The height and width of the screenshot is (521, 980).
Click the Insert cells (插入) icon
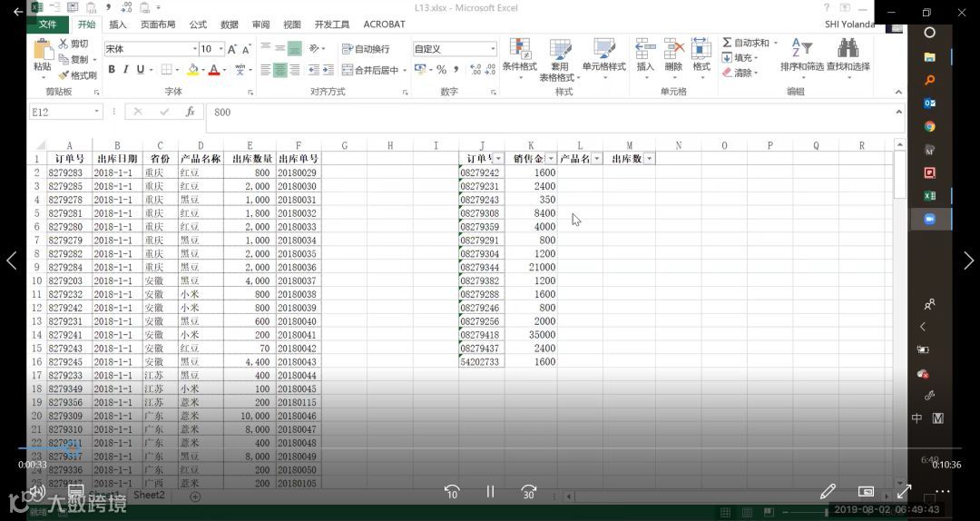(x=645, y=49)
